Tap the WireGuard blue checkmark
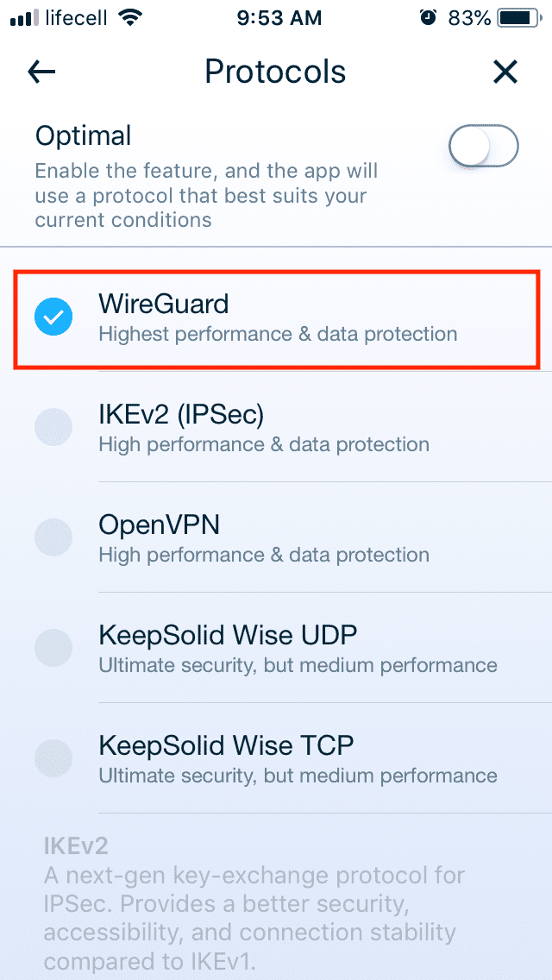Image resolution: width=552 pixels, height=980 pixels. [53, 317]
